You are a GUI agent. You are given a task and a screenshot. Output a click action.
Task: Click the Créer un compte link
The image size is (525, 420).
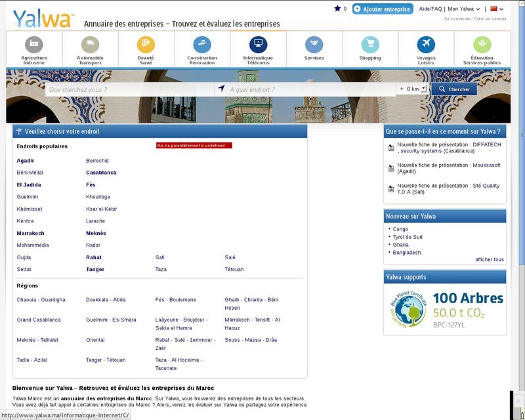click(x=490, y=19)
